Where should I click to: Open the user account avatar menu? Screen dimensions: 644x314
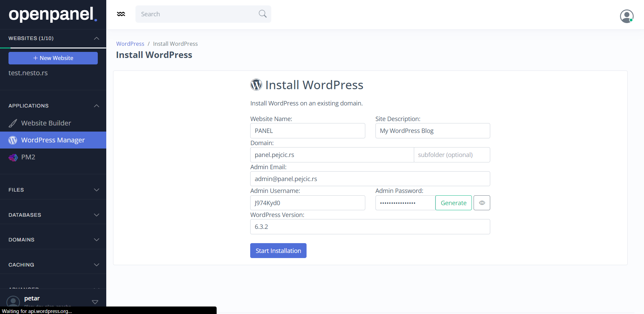point(627,16)
